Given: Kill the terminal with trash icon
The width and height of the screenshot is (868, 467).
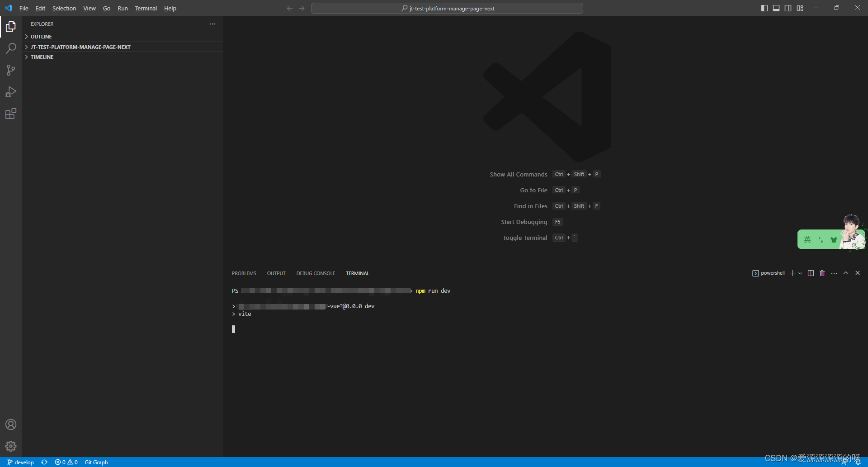Looking at the screenshot, I should coord(822,273).
